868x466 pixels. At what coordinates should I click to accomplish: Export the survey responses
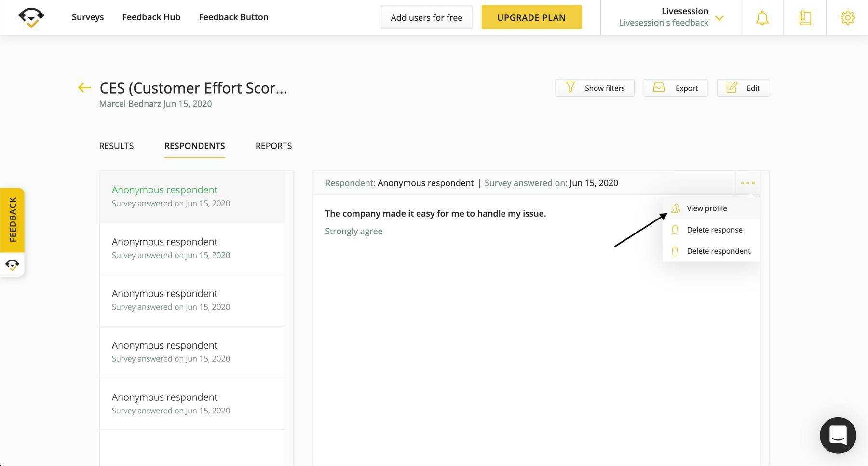point(675,88)
